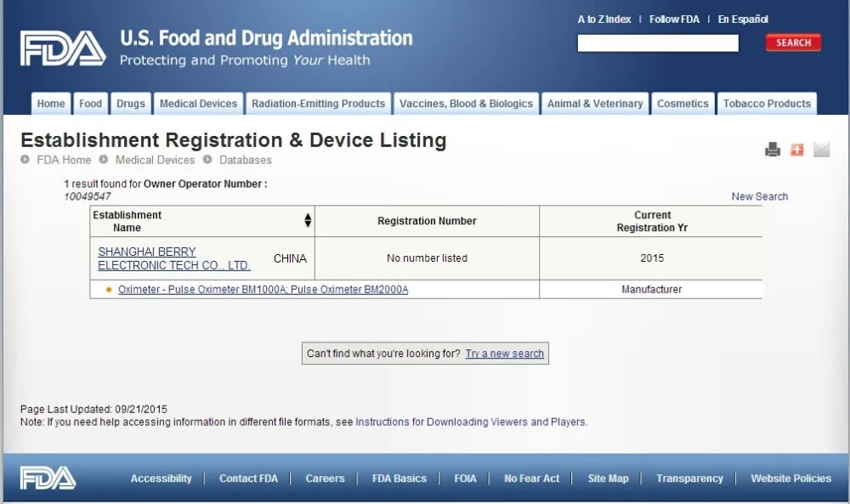Open Vaccines, Blood & Biologics tab
This screenshot has width=850, height=504.
tap(466, 104)
